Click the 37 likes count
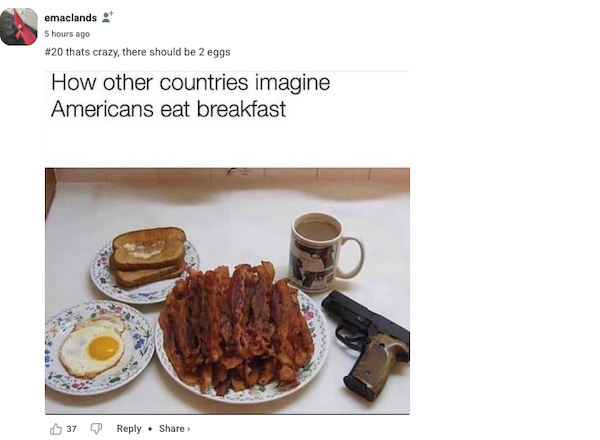The image size is (600, 440). coord(71,429)
